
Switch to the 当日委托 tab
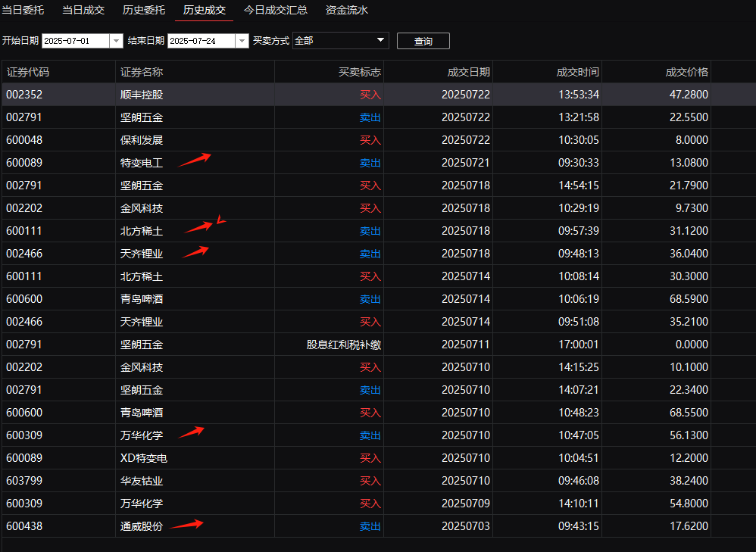click(23, 10)
